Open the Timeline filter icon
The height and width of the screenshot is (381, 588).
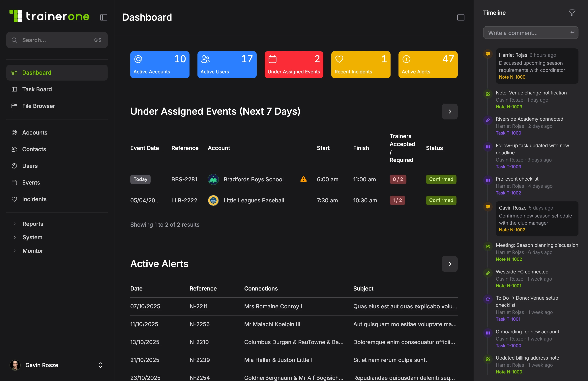[572, 13]
